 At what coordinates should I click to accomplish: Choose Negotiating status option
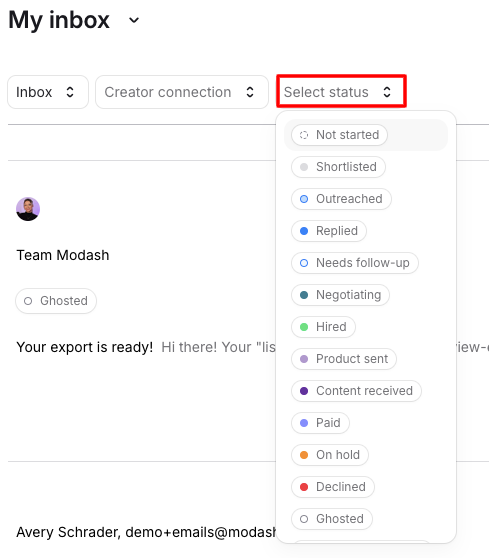[340, 295]
